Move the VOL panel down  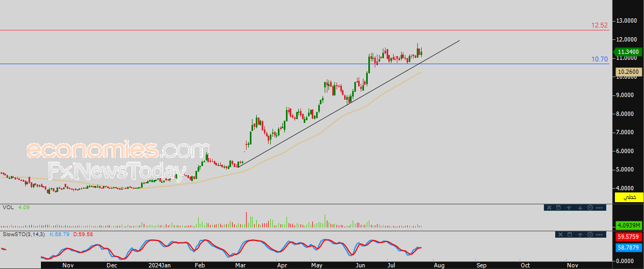coord(580,208)
